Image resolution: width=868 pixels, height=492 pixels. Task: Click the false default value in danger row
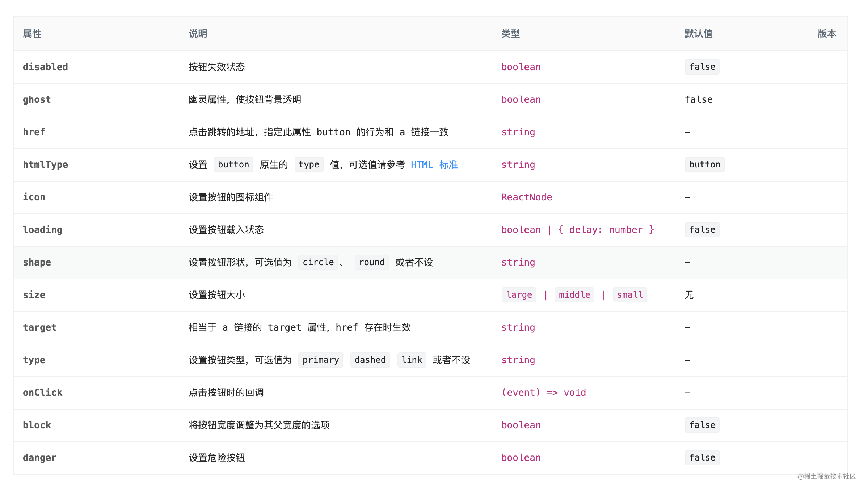pos(701,457)
